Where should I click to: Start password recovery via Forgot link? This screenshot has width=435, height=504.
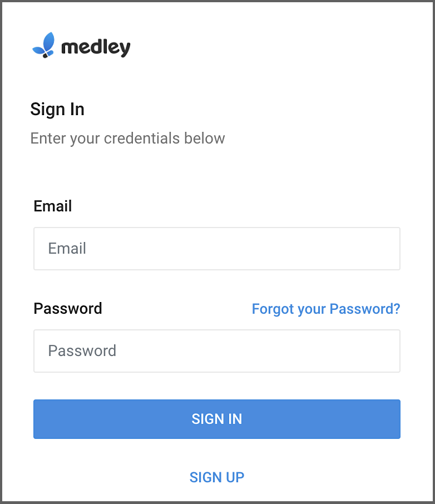[x=325, y=309]
